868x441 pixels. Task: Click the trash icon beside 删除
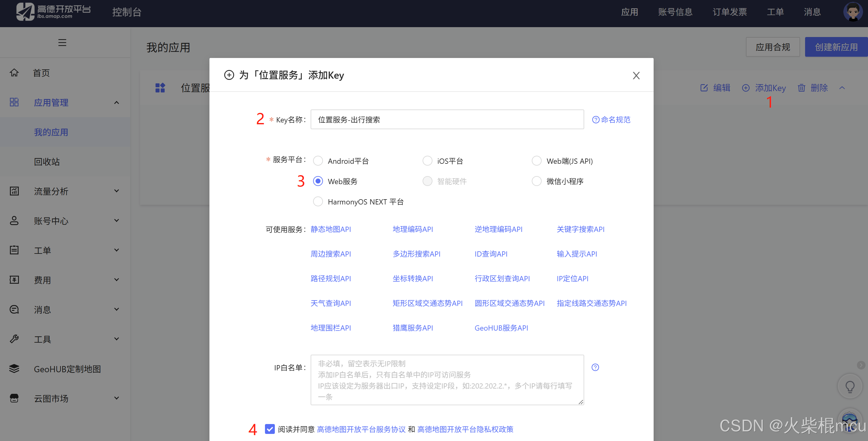pyautogui.click(x=801, y=88)
